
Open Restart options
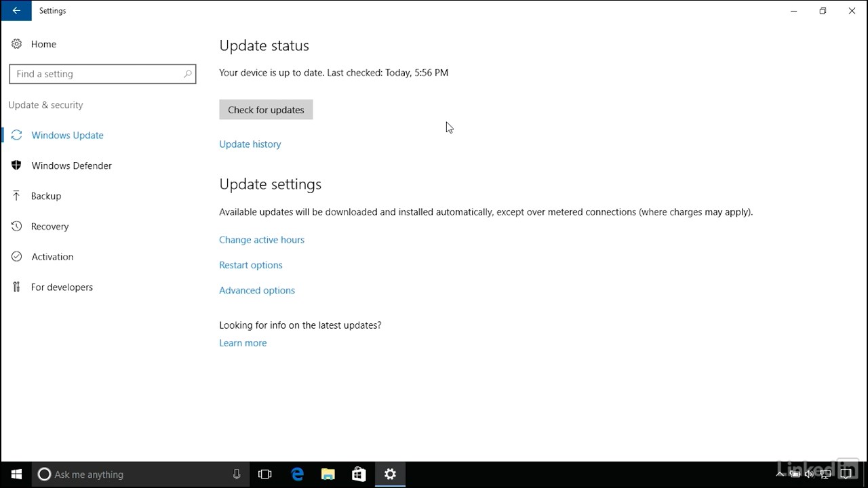(x=250, y=265)
